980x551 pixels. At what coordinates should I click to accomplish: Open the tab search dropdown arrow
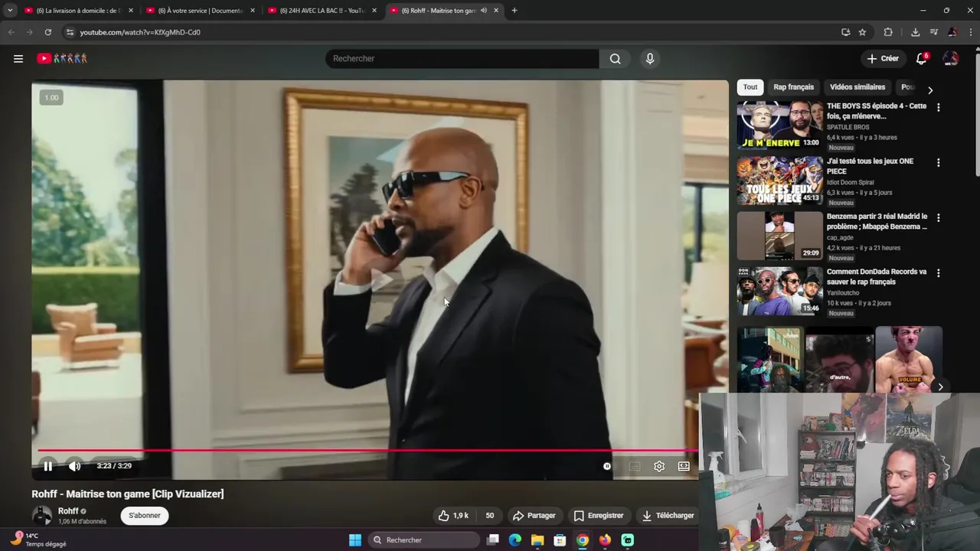(x=9, y=11)
